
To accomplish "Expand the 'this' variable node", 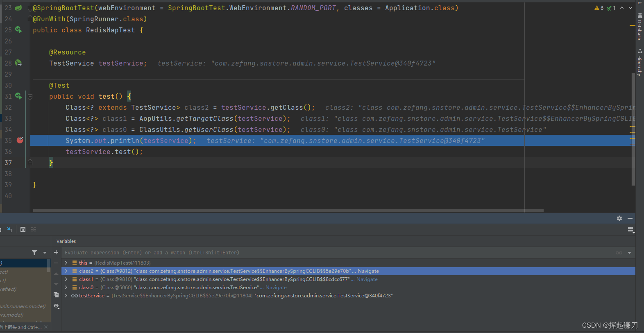I will tap(66, 263).
